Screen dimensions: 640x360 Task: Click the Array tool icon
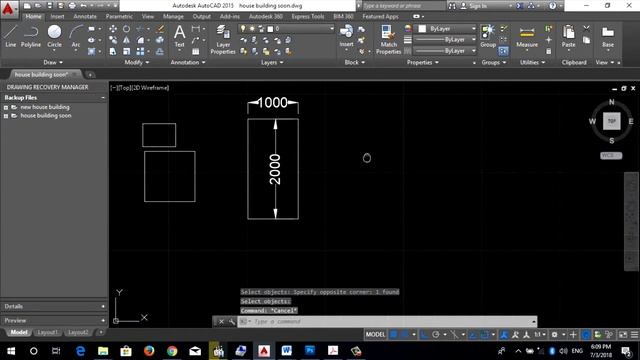[x=140, y=51]
